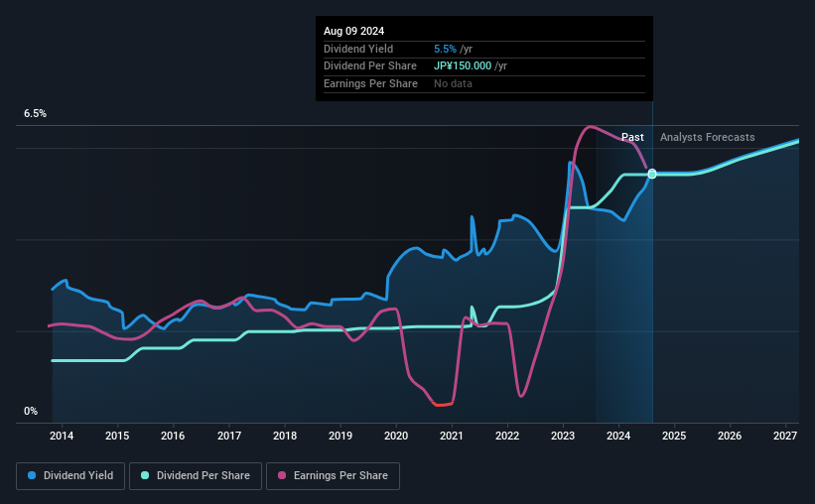Click the teal Dividend Per Share legend dot
Viewport: 815px width, 504px height.
(145, 475)
